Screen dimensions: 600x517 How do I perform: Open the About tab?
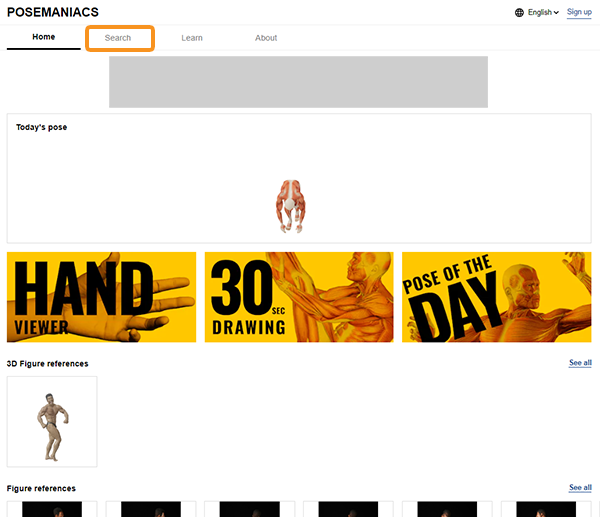tap(266, 38)
